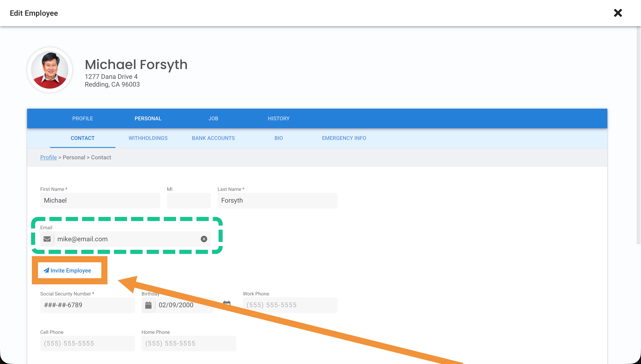Open the HISTORY tab

pos(278,118)
